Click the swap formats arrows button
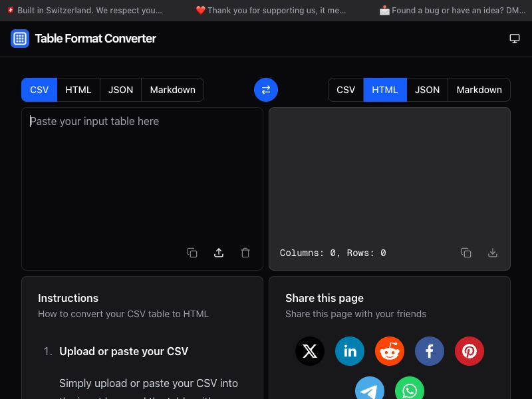 266,90
